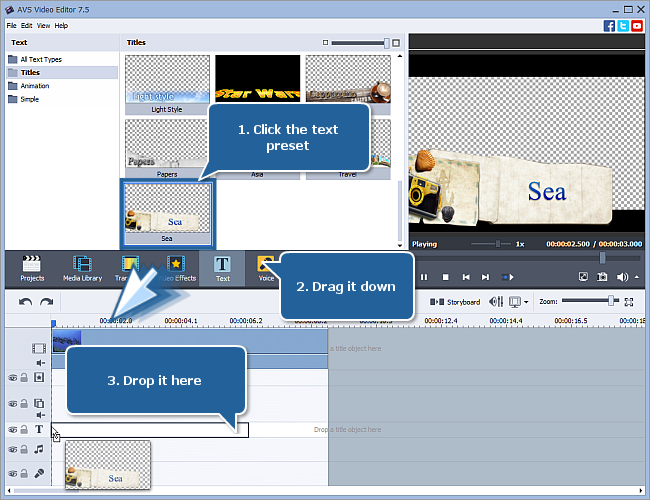Open the Help menu
Viewport: 650px width, 500px height.
(61, 26)
